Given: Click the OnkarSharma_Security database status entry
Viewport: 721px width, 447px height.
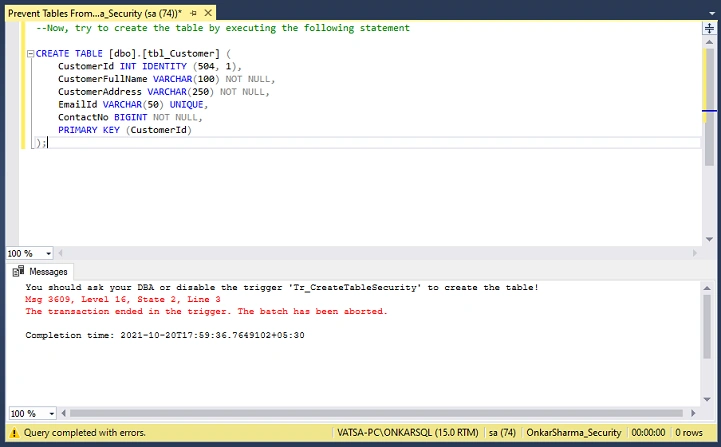Looking at the screenshot, I should (573, 433).
